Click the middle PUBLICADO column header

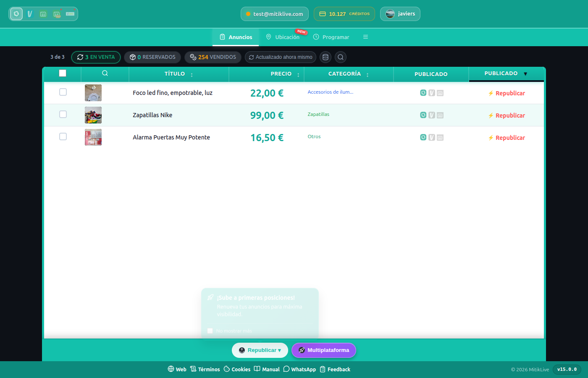[431, 74]
